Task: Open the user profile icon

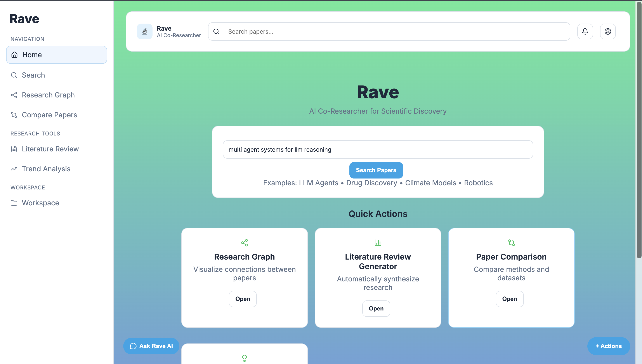Action: pos(608,31)
